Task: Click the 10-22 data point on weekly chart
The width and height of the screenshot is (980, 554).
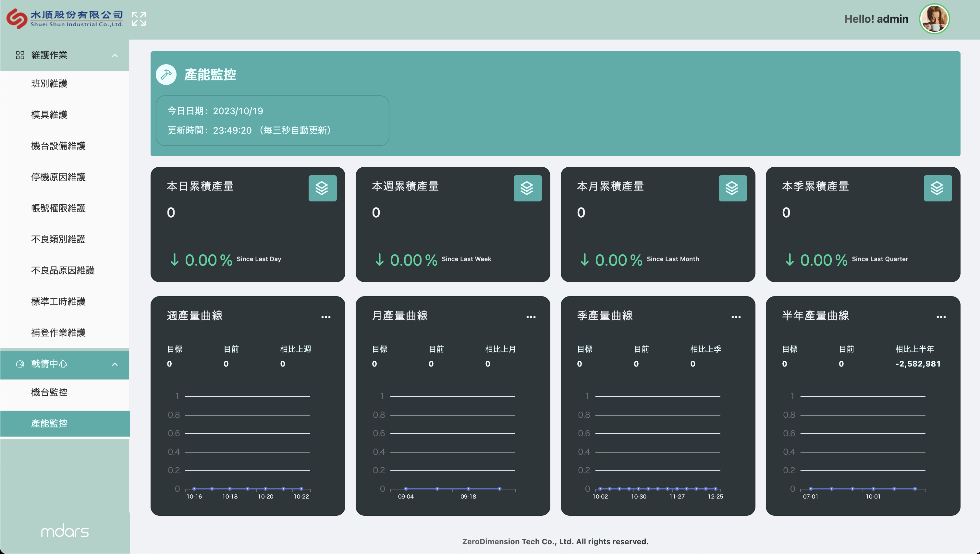Action: 301,489
